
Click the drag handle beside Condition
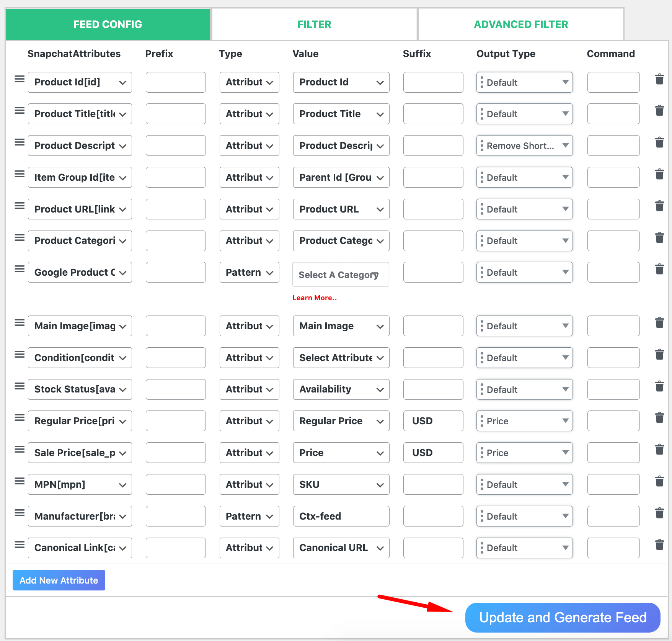[x=19, y=355]
